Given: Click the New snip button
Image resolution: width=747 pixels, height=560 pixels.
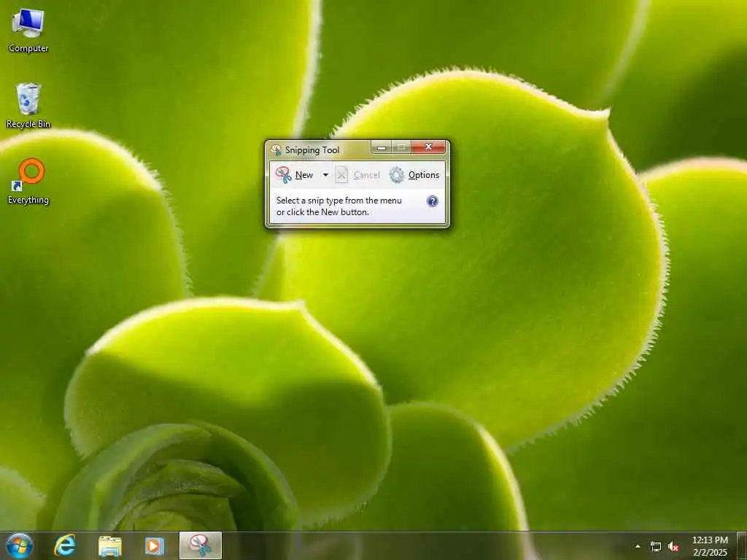Looking at the screenshot, I should 295,175.
